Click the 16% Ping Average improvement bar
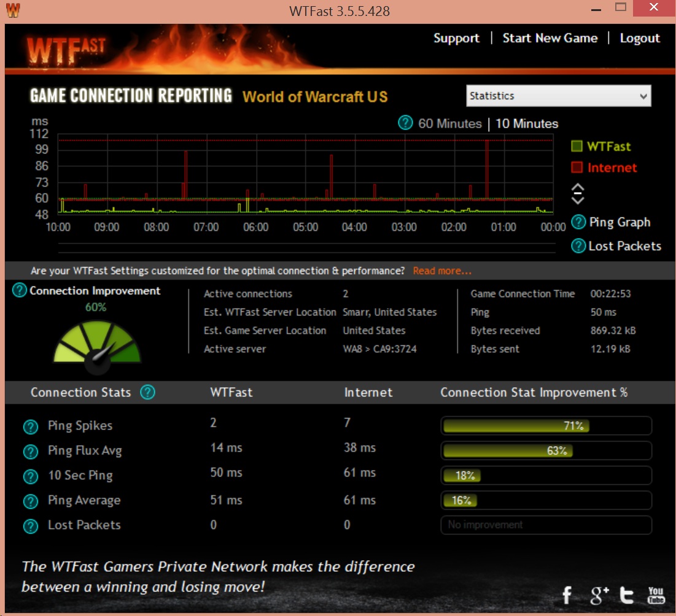 (546, 501)
